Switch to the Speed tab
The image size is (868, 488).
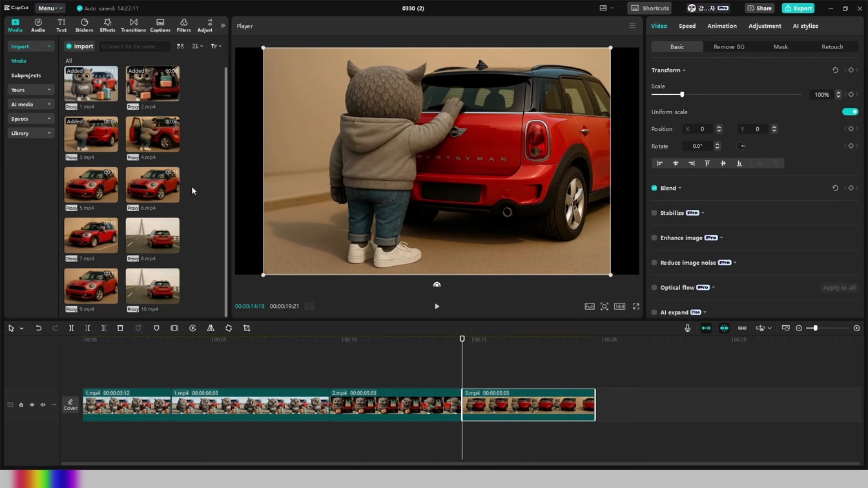tap(687, 26)
